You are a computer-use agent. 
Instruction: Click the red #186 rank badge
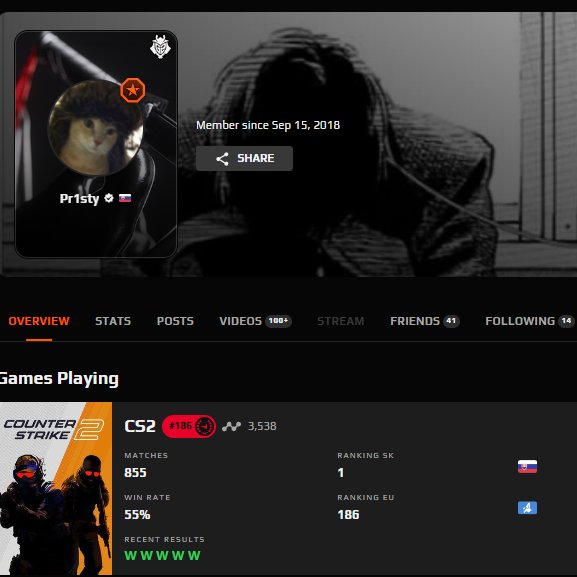[x=189, y=426]
